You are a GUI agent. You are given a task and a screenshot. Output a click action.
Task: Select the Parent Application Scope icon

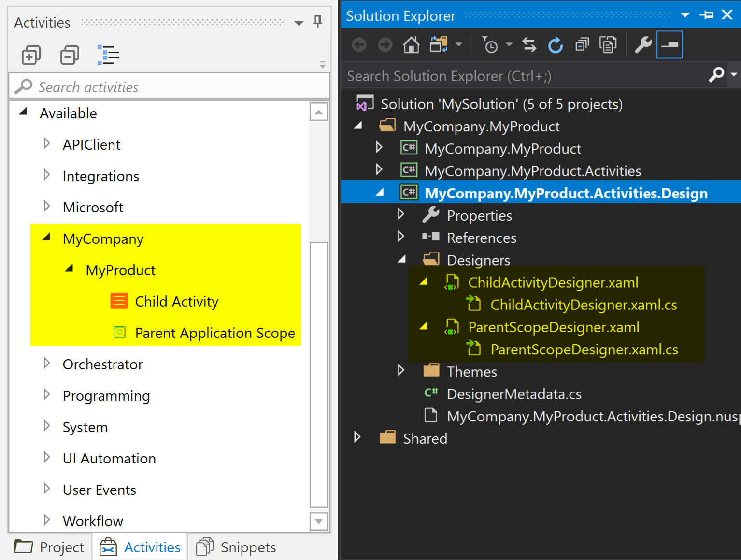point(119,332)
